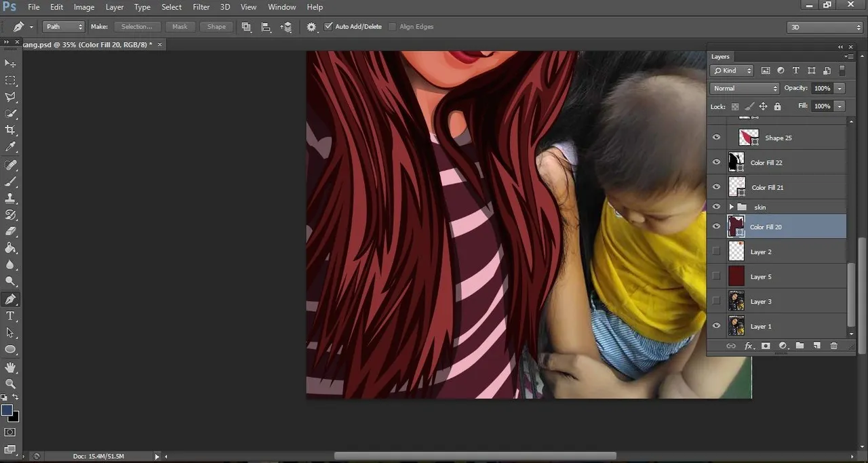Create a new group folder icon

800,346
